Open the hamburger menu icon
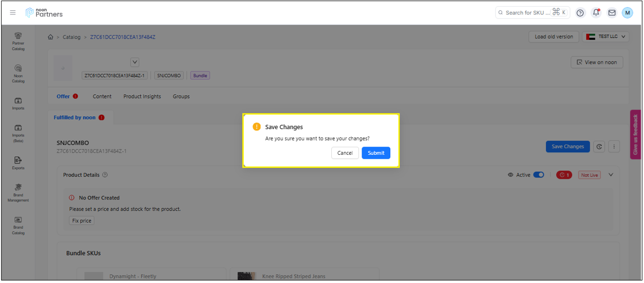Screen dimensions: 644x283 pos(13,13)
